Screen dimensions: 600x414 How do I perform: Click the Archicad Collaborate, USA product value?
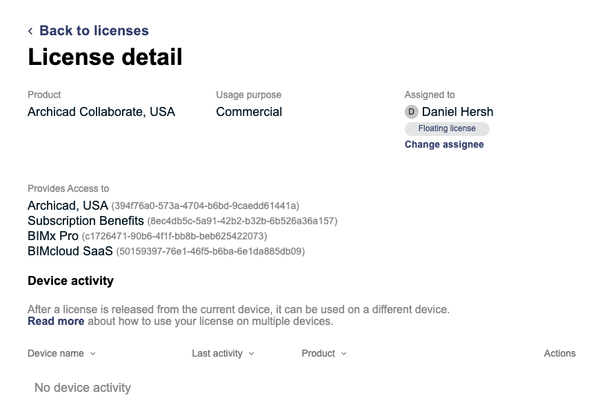click(101, 112)
